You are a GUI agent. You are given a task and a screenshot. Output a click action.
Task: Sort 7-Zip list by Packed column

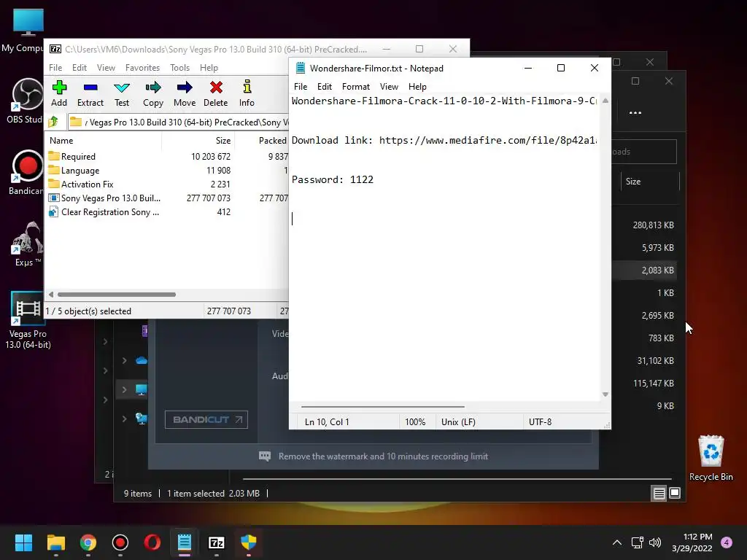(x=273, y=141)
